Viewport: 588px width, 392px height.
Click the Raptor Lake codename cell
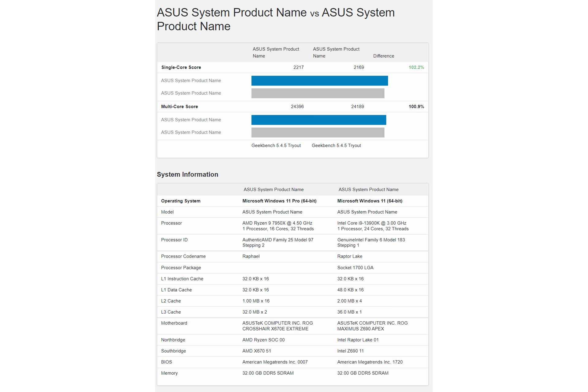350,256
